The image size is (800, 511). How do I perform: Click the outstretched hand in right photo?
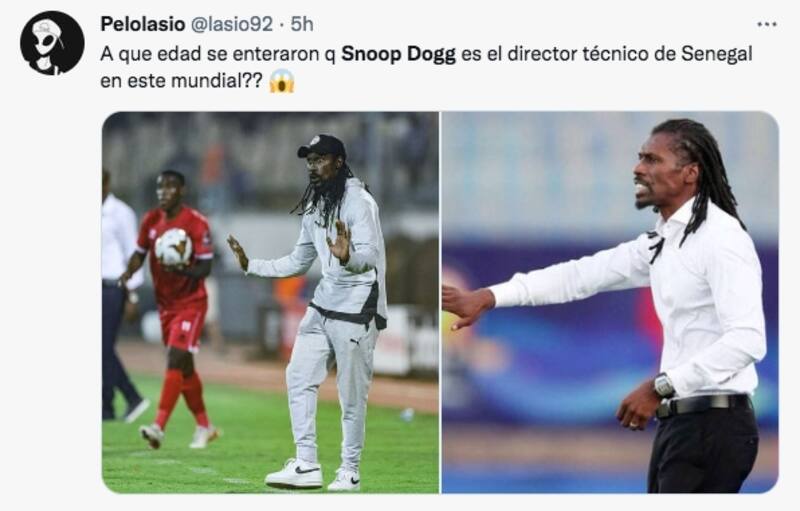467,306
